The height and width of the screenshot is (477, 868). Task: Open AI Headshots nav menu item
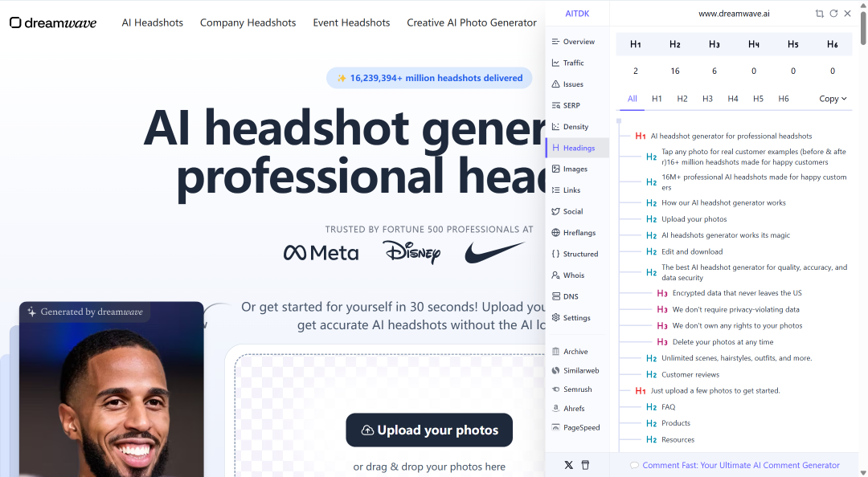tap(152, 22)
